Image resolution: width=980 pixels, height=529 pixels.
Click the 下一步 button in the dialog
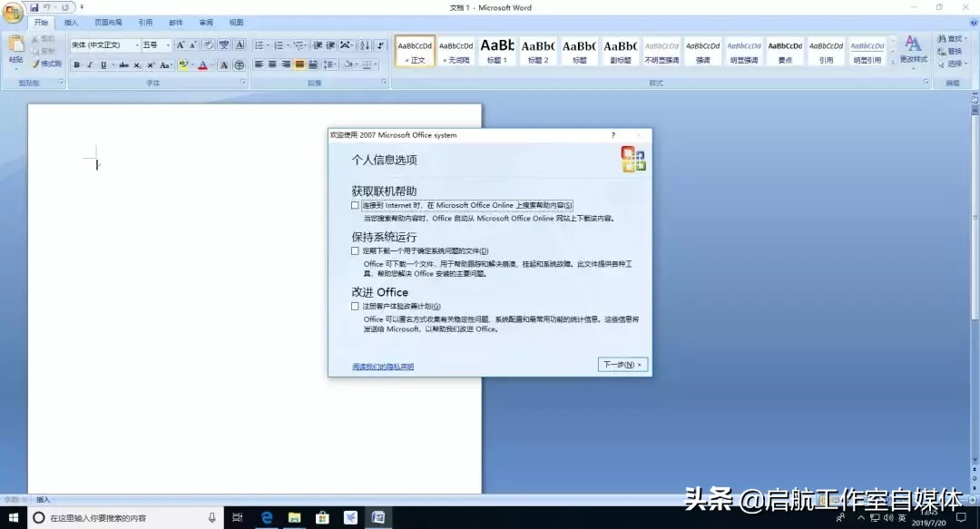point(622,363)
